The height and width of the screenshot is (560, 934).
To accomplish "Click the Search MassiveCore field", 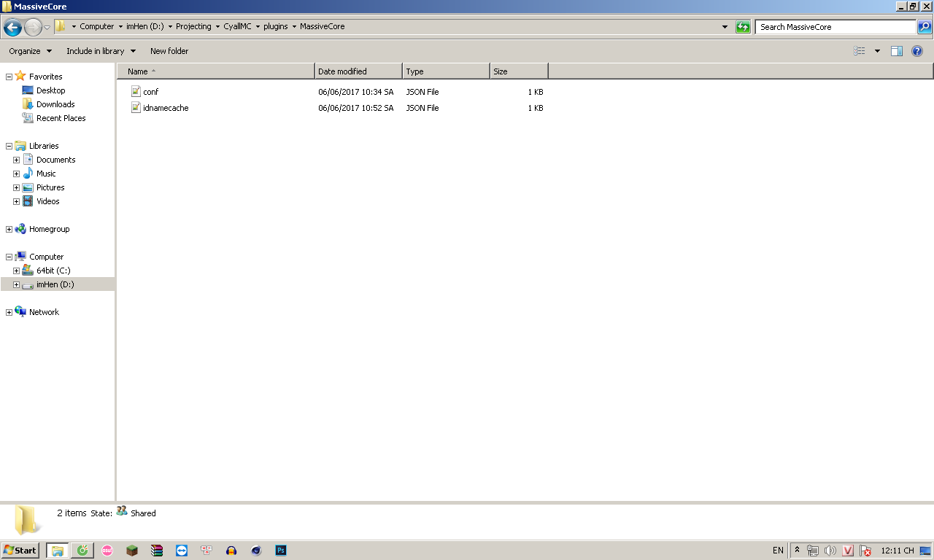I will pyautogui.click(x=835, y=27).
